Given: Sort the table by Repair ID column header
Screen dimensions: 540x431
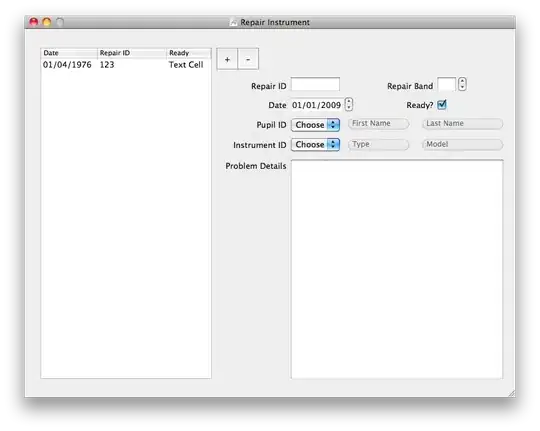Looking at the screenshot, I should pos(132,53).
